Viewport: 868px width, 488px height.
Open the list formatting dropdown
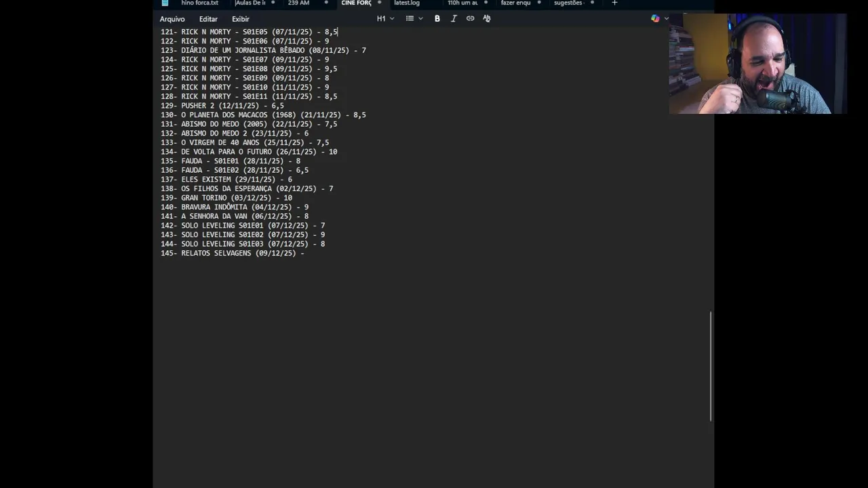coord(414,19)
